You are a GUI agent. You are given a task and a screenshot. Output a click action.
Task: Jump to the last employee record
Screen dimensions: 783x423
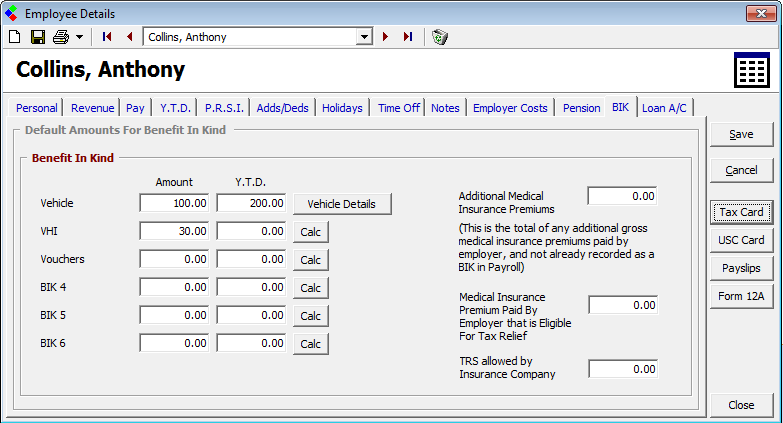(408, 37)
